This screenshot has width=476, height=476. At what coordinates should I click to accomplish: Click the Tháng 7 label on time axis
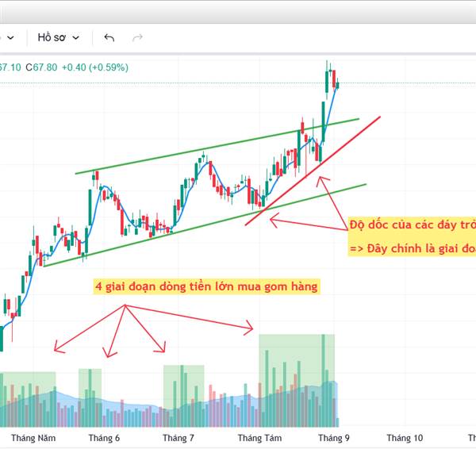(x=178, y=438)
